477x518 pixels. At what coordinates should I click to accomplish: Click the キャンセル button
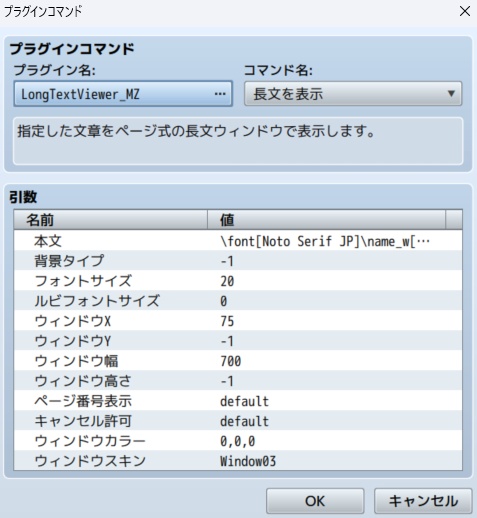point(423,501)
